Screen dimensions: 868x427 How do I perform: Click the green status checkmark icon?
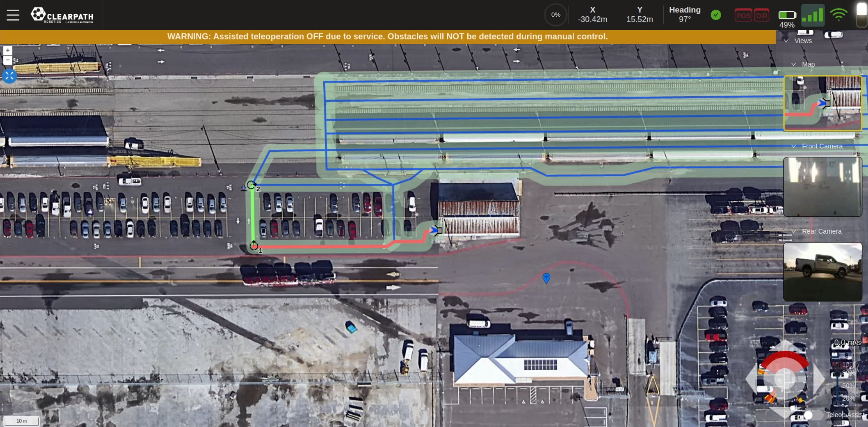[715, 15]
